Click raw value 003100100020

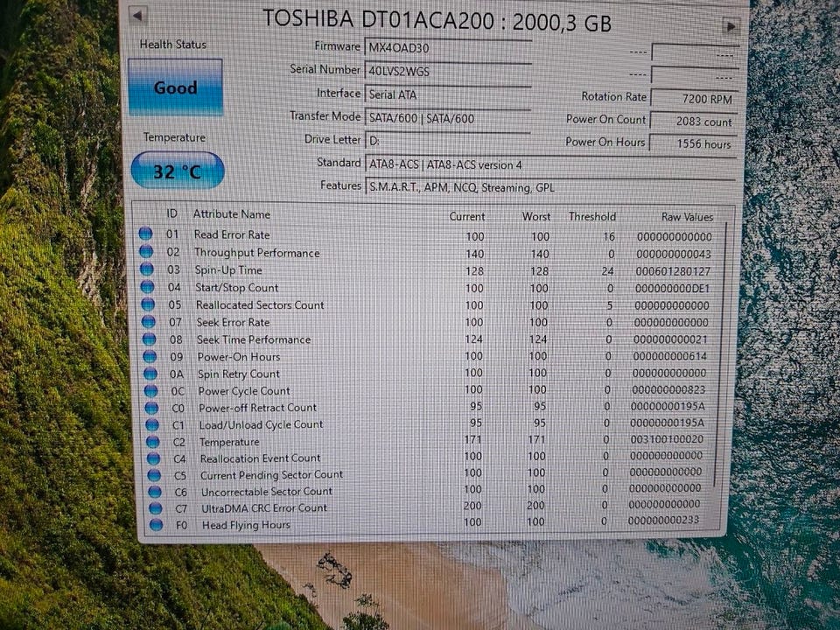point(667,439)
